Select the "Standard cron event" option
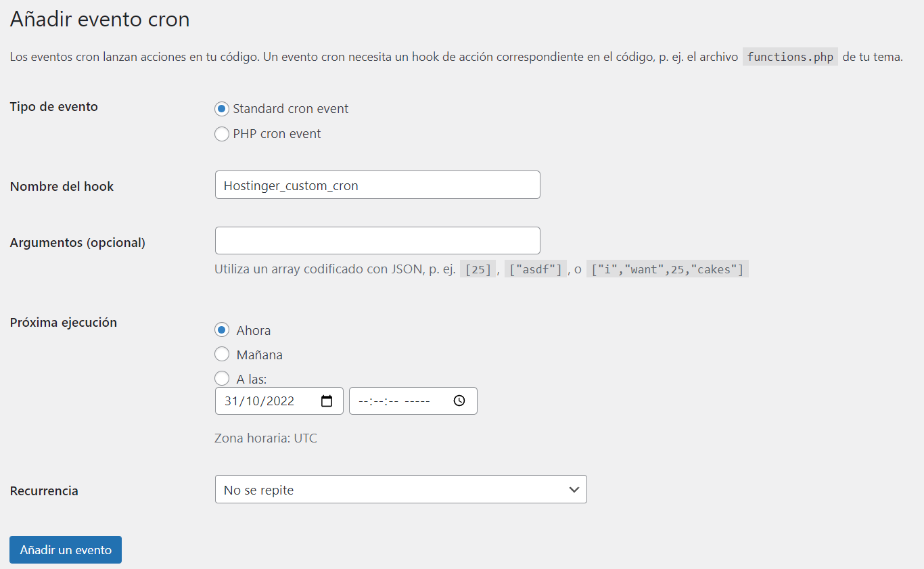This screenshot has width=924, height=569. pos(222,108)
